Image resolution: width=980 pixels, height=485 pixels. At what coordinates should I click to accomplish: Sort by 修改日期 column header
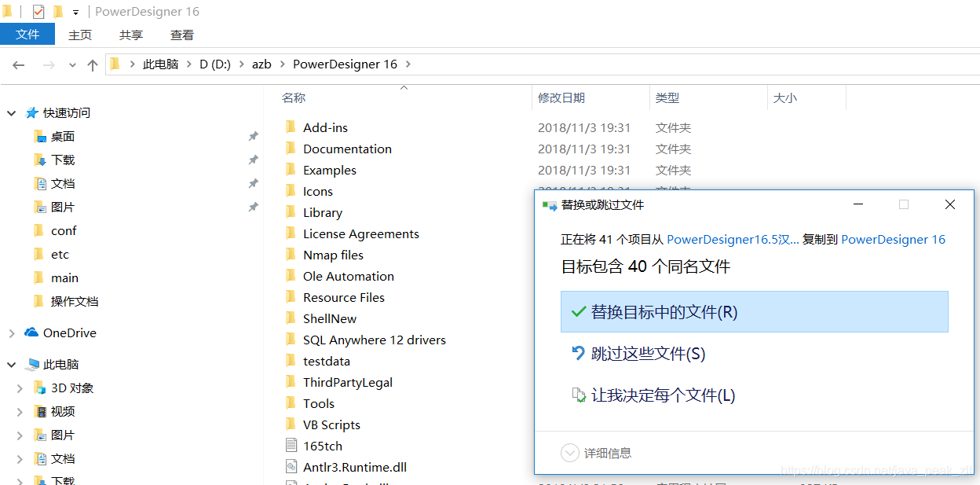(561, 98)
